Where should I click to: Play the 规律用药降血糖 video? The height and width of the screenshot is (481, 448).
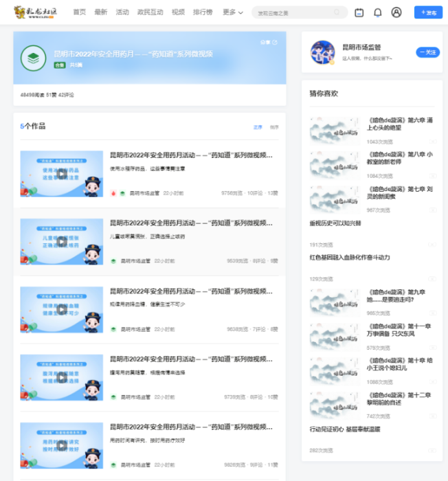(62, 309)
